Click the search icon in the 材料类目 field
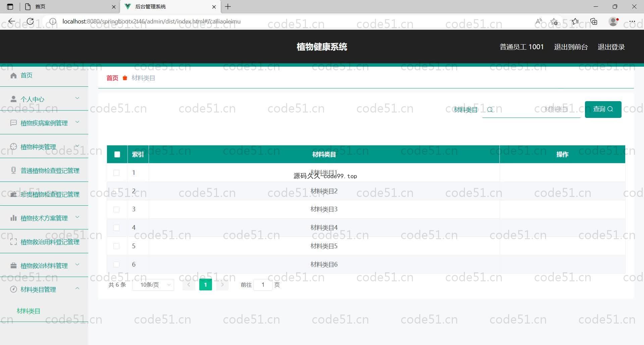Viewport: 644px width, 345px height. pyautogui.click(x=490, y=110)
